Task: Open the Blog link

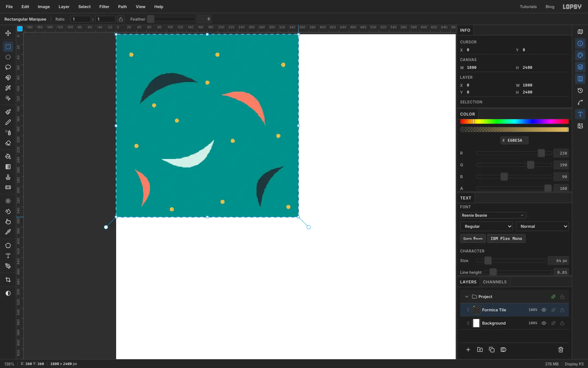Action: 550,7
